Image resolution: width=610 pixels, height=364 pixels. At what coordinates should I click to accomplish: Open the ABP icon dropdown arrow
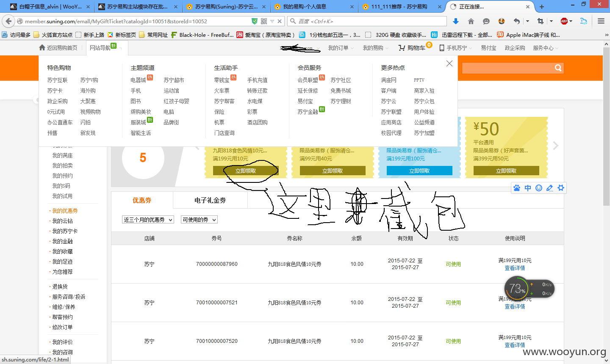pyautogui.click(x=571, y=21)
